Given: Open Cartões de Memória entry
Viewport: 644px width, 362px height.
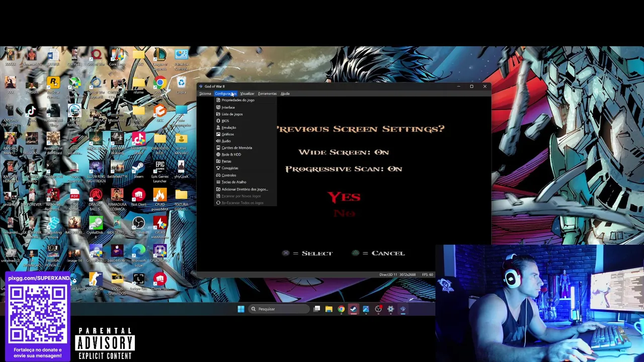Looking at the screenshot, I should pyautogui.click(x=246, y=148).
